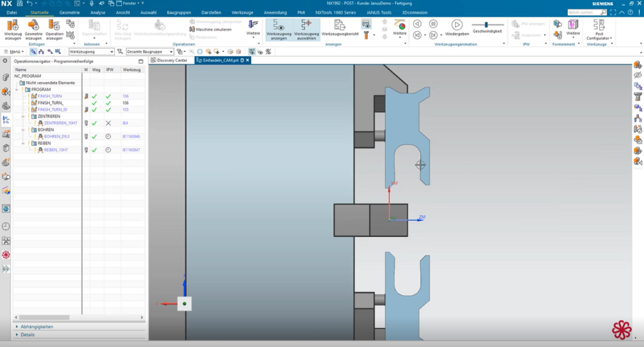Open the Post Configurator tool
This screenshot has width=644, height=347.
(x=599, y=30)
